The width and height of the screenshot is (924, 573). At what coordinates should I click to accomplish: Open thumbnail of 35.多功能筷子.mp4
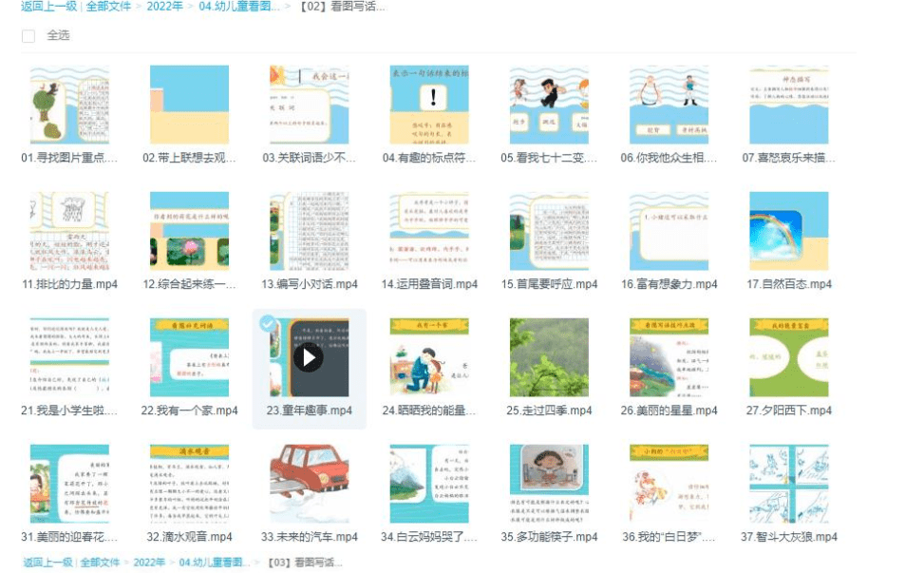pyautogui.click(x=549, y=484)
